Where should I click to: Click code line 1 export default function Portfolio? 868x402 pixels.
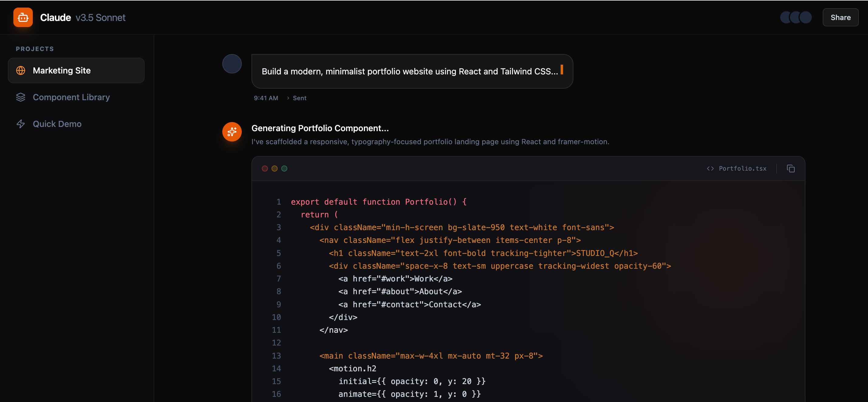378,202
